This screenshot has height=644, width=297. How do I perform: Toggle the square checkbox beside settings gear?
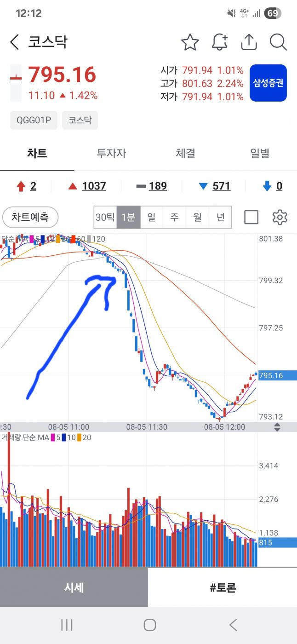point(251,217)
